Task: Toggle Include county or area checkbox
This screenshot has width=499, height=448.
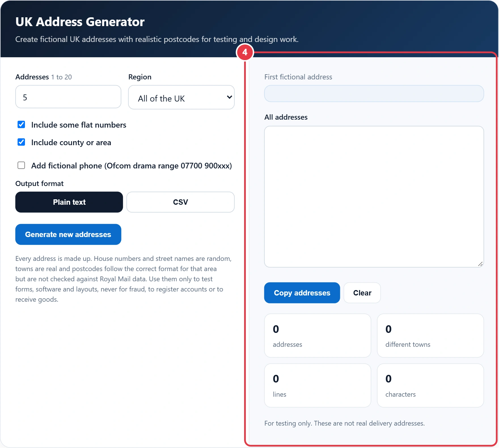Action: pos(21,142)
